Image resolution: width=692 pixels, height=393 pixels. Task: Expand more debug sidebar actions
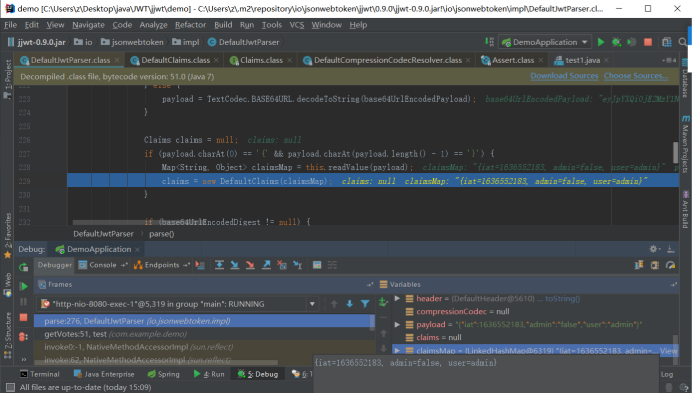23,359
